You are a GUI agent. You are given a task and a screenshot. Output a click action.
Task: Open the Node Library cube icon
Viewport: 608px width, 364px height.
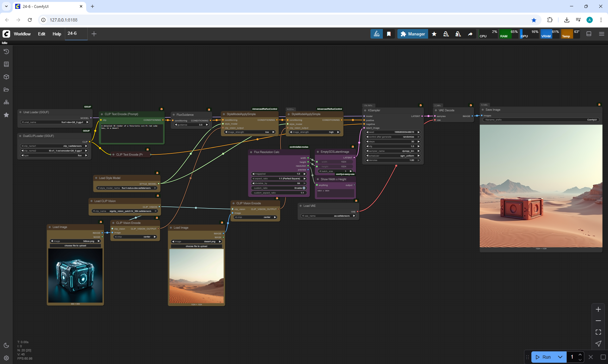(x=6, y=77)
